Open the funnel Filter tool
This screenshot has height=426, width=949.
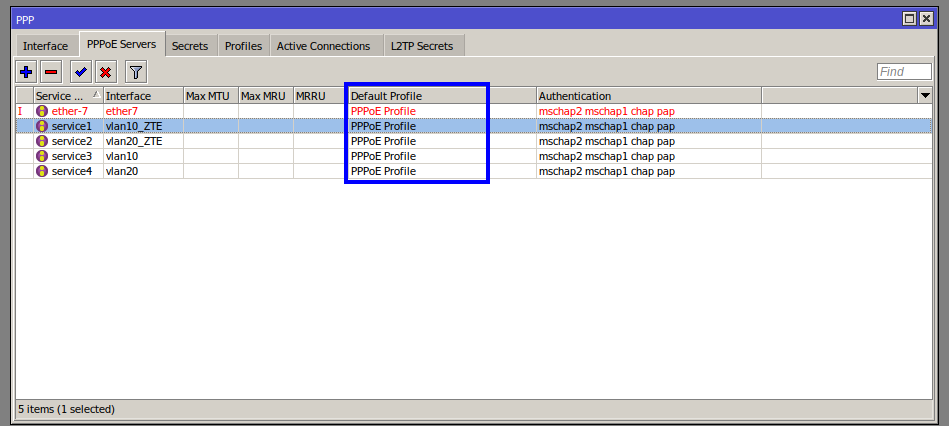click(135, 71)
